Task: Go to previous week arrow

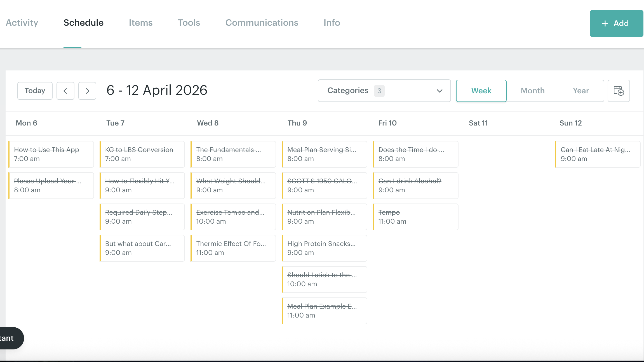Action: 65,91
